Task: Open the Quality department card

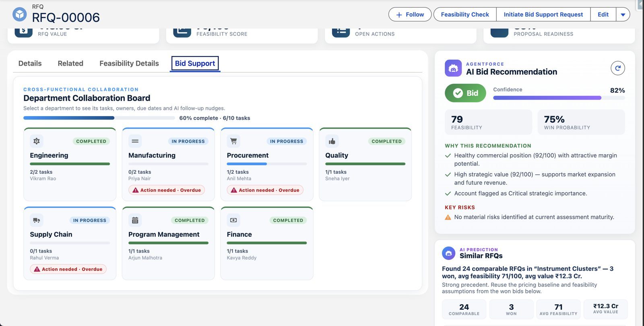Action: click(365, 164)
